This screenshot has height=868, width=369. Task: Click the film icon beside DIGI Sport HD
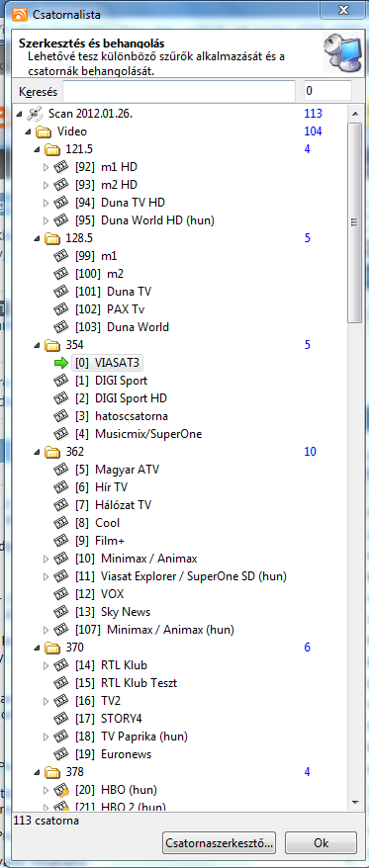coord(61,398)
